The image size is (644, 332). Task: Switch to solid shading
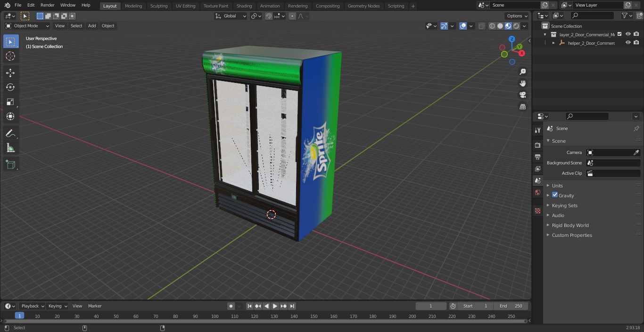tap(500, 26)
